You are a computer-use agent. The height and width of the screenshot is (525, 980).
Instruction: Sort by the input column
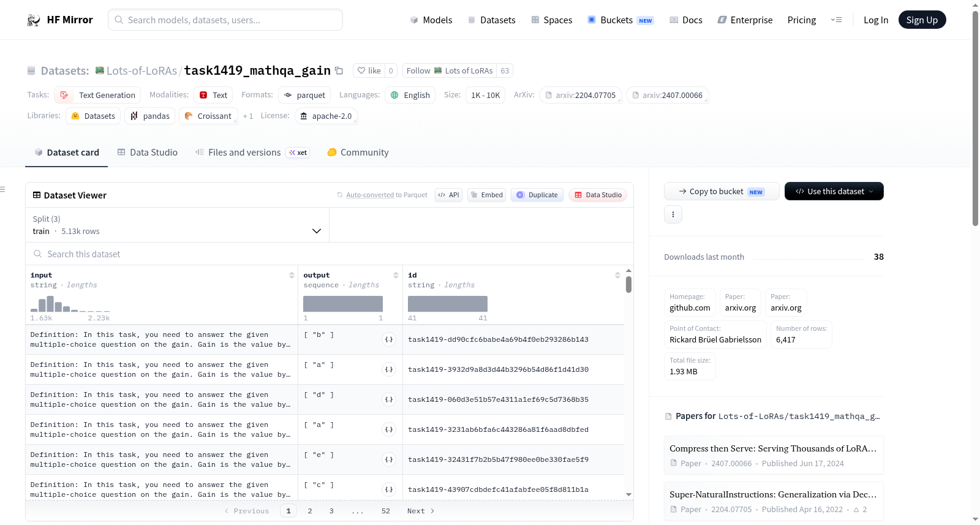click(292, 275)
